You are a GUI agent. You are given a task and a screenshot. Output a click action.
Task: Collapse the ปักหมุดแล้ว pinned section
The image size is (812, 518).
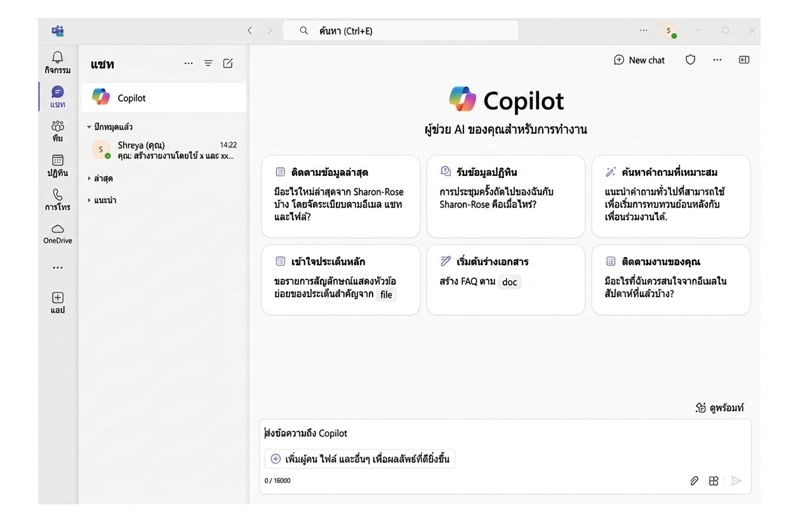coord(90,127)
